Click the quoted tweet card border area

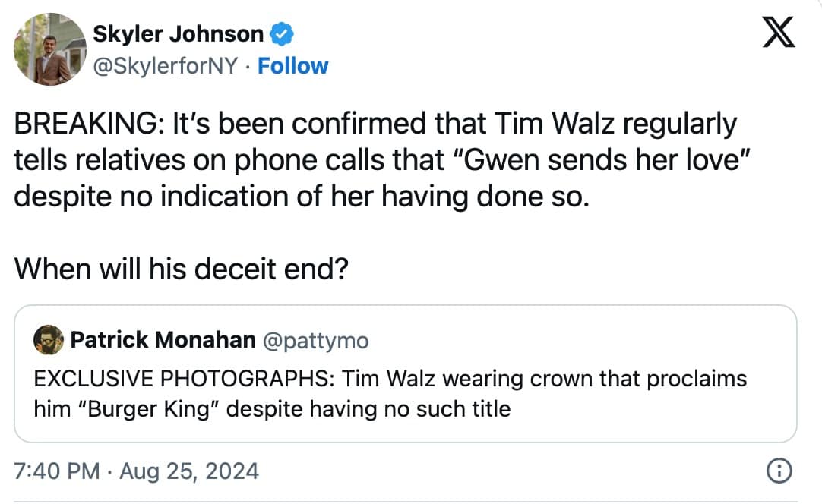[410, 304]
